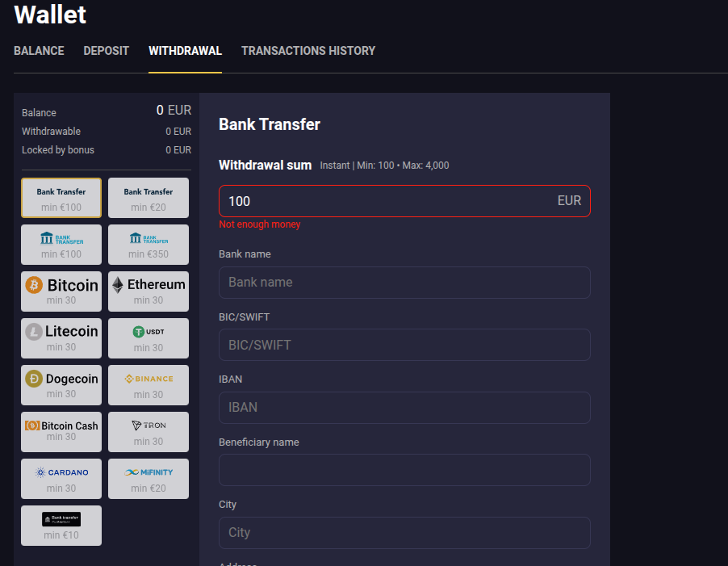The height and width of the screenshot is (566, 728).
Task: Pick the MiFinity payment method
Action: pos(149,479)
